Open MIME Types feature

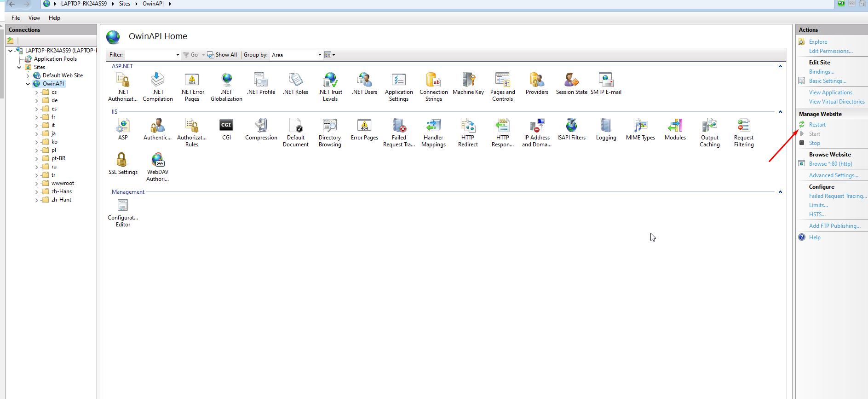coord(640,129)
